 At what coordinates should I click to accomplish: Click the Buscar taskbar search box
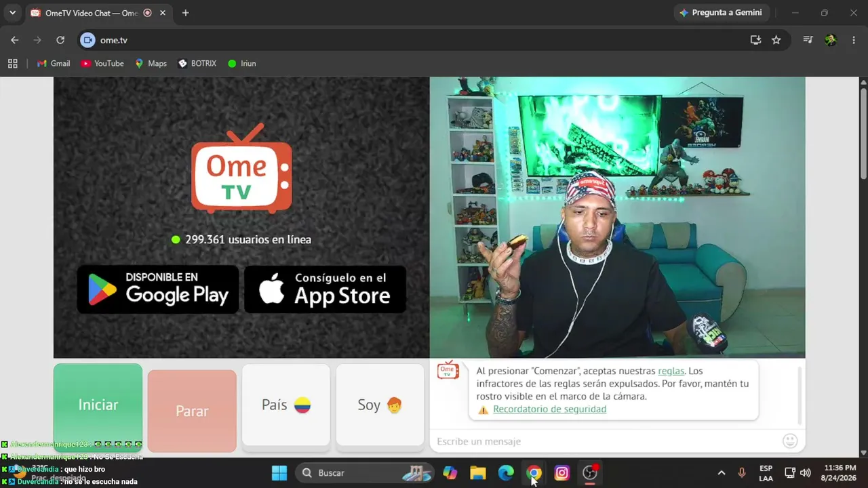366,473
